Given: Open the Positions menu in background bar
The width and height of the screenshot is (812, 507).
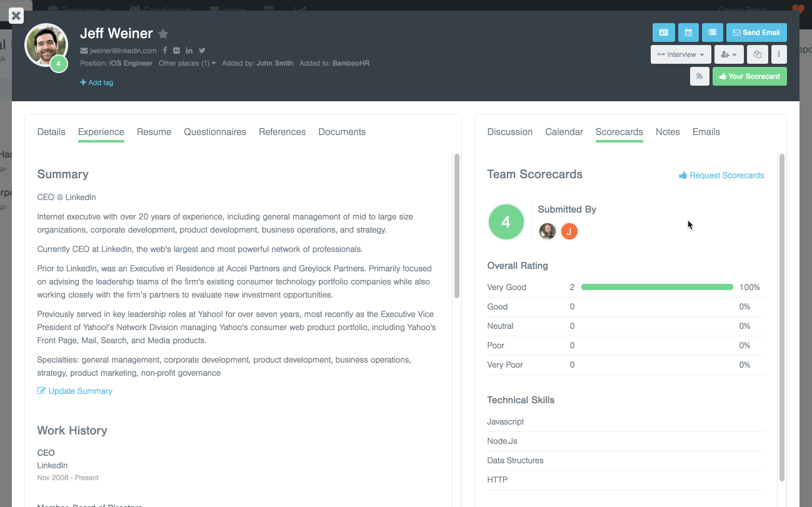Looking at the screenshot, I should [80, 9].
